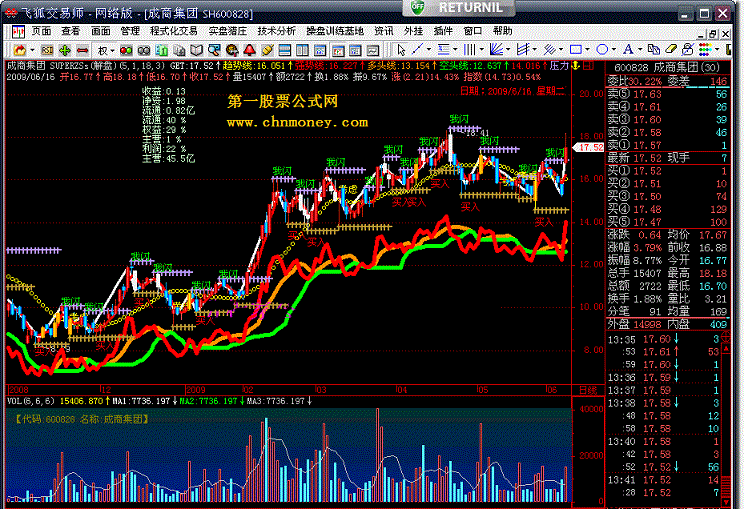Select the Gann fan lines tool
Screen dimensions: 744x509
click(x=496, y=49)
